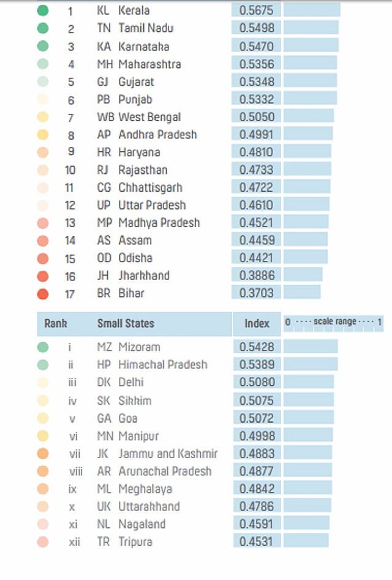The image size is (392, 580).
Task: Click the orange dot beside Jammu and Kashmir
Action: [42, 454]
